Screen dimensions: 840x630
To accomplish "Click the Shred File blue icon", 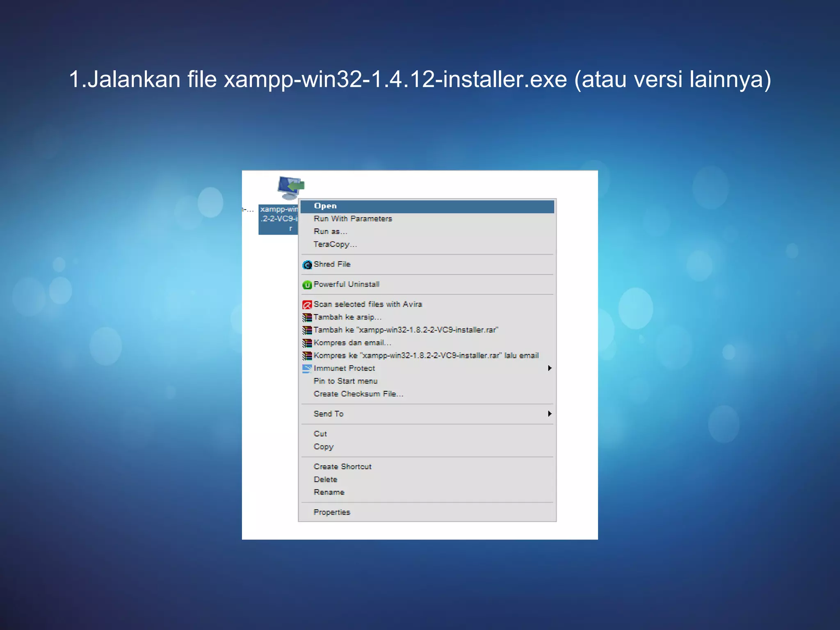I will coord(307,265).
